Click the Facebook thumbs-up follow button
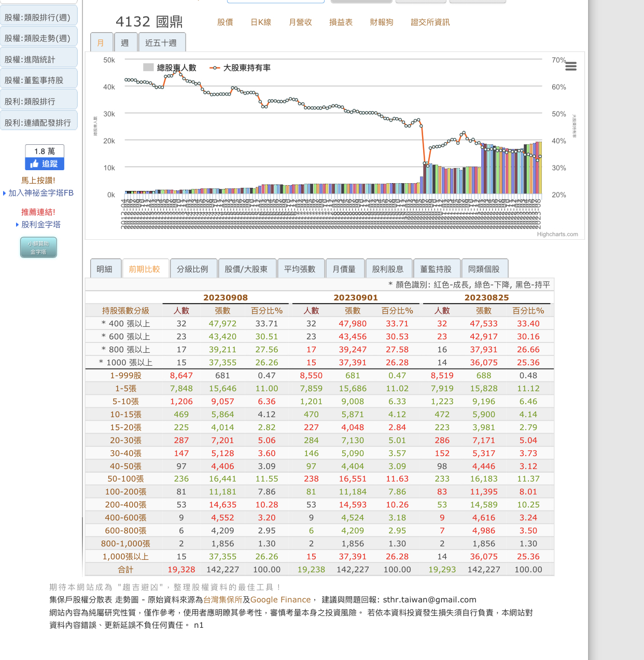 (45, 164)
